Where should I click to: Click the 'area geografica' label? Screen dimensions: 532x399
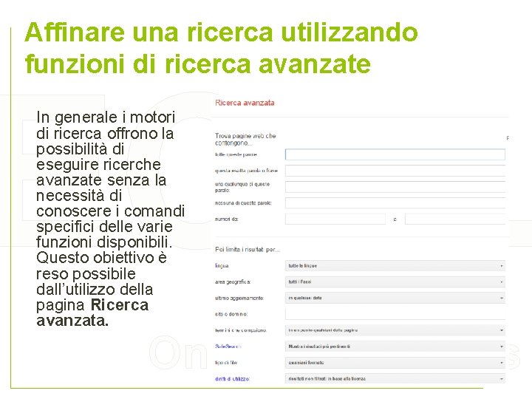tap(233, 282)
